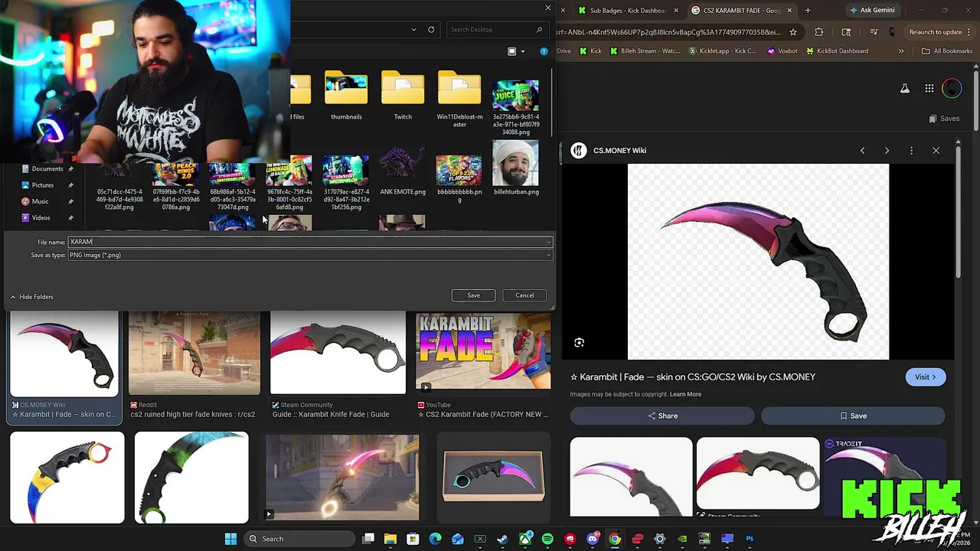
Task: Go to the next image in the preview panel
Action: click(887, 151)
